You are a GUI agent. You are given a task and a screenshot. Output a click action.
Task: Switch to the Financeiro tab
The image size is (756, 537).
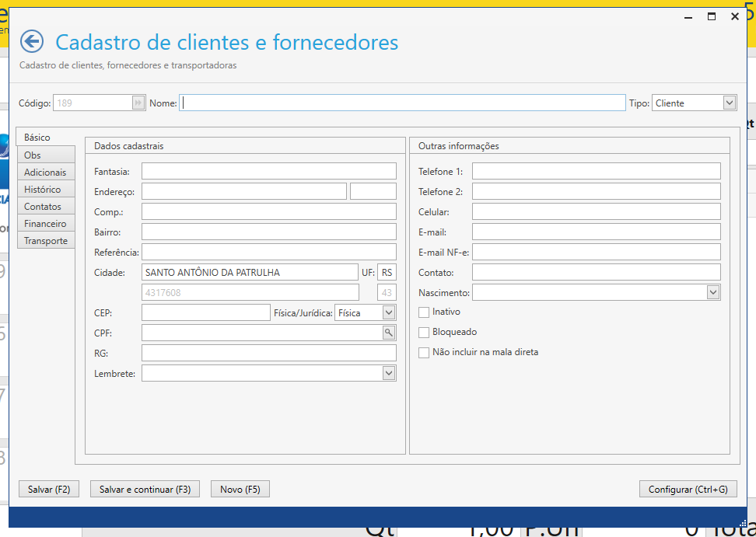tap(45, 224)
